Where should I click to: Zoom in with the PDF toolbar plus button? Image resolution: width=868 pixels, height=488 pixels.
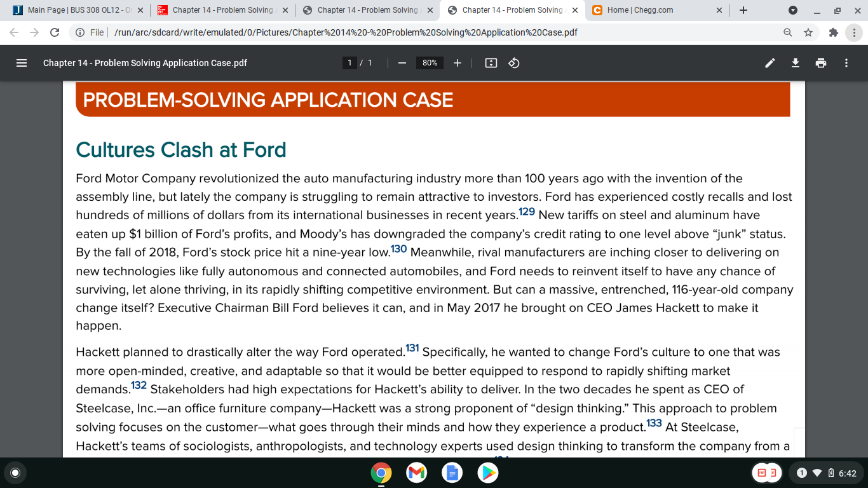click(458, 63)
